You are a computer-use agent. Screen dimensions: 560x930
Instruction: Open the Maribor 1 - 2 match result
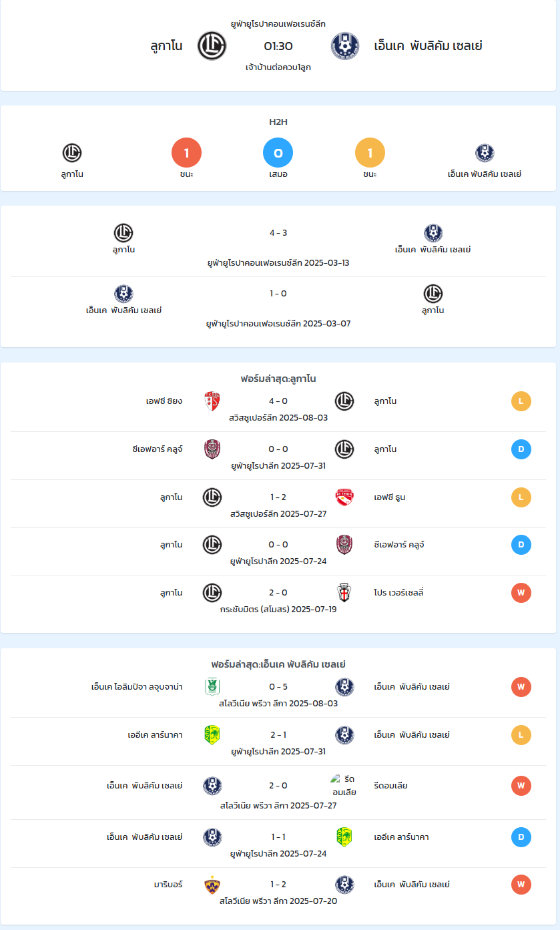coord(278,885)
